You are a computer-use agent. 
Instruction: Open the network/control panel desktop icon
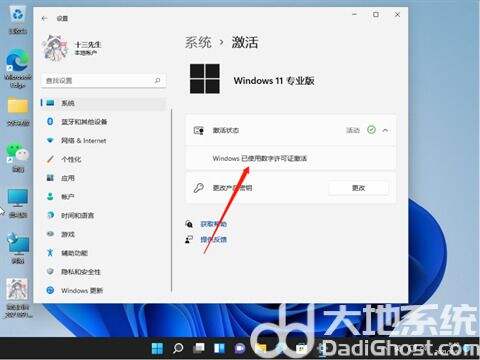18,249
